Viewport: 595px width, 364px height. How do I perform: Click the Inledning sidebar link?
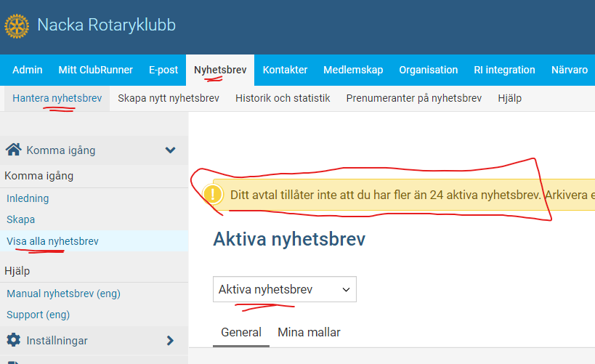28,198
